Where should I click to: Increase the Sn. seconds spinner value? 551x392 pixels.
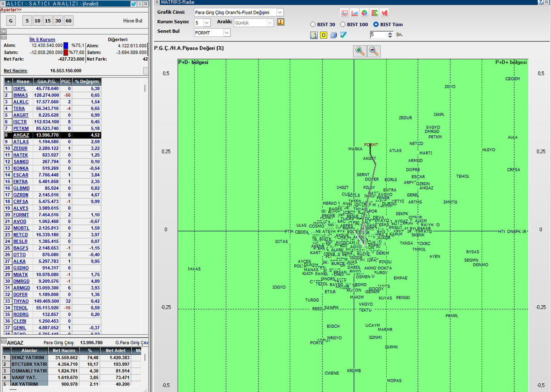[390, 33]
